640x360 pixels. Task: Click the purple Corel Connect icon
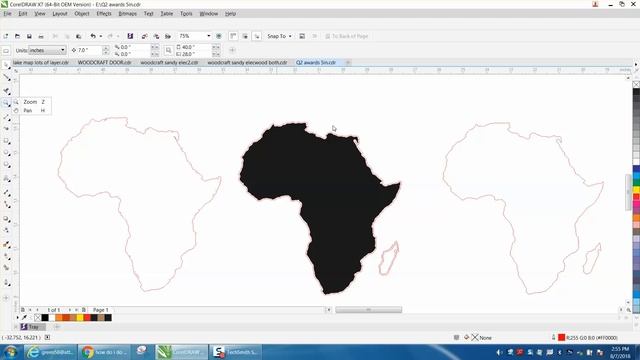[130, 36]
